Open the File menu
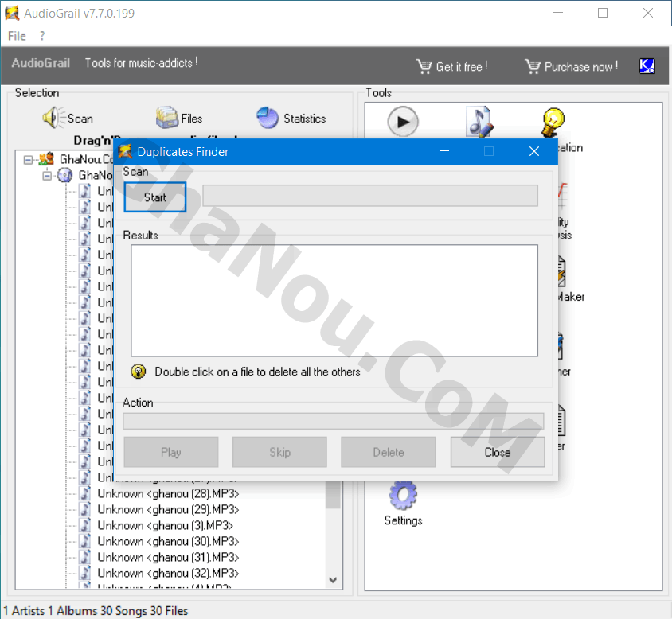This screenshot has width=672, height=619. pyautogui.click(x=17, y=36)
